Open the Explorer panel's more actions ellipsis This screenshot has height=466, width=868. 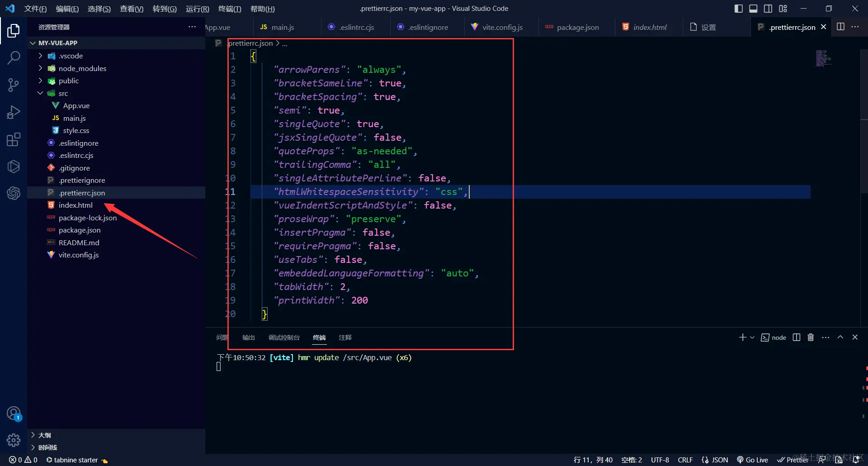pyautogui.click(x=192, y=27)
